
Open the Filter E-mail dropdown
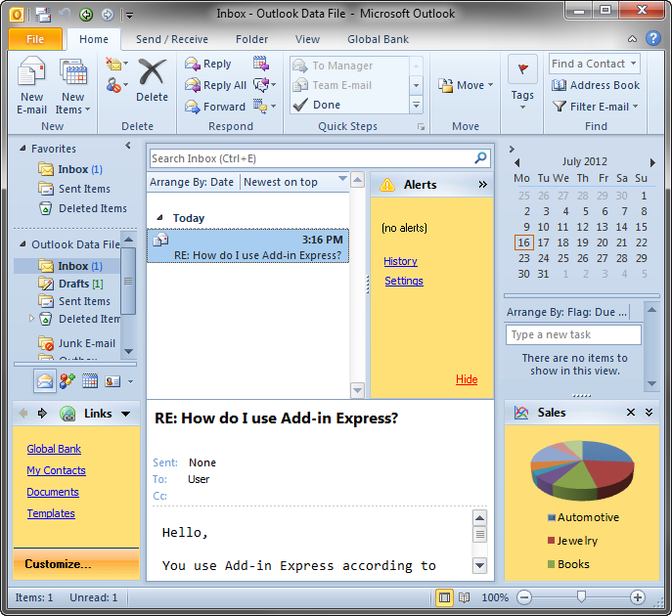click(x=595, y=107)
